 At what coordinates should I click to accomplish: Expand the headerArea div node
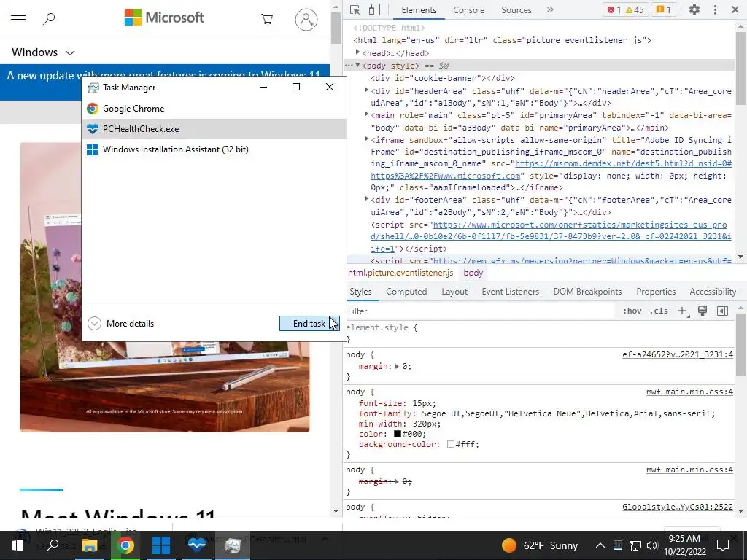366,90
